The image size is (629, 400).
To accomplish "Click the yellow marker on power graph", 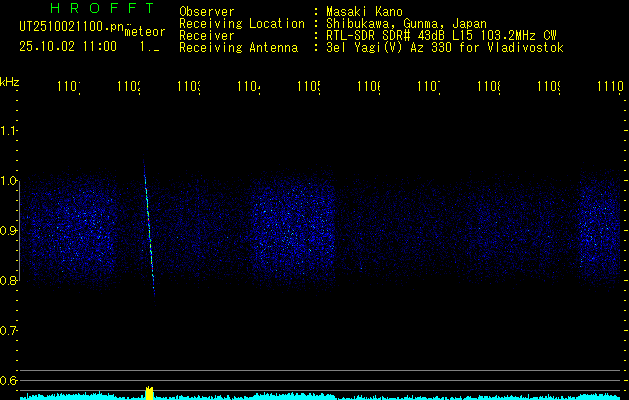I will coord(149,393).
